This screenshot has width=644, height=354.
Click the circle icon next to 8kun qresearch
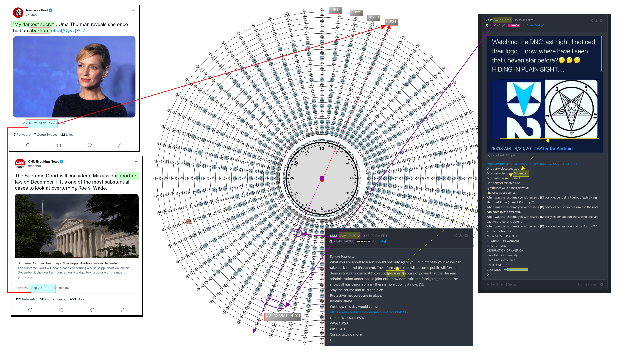point(602,285)
